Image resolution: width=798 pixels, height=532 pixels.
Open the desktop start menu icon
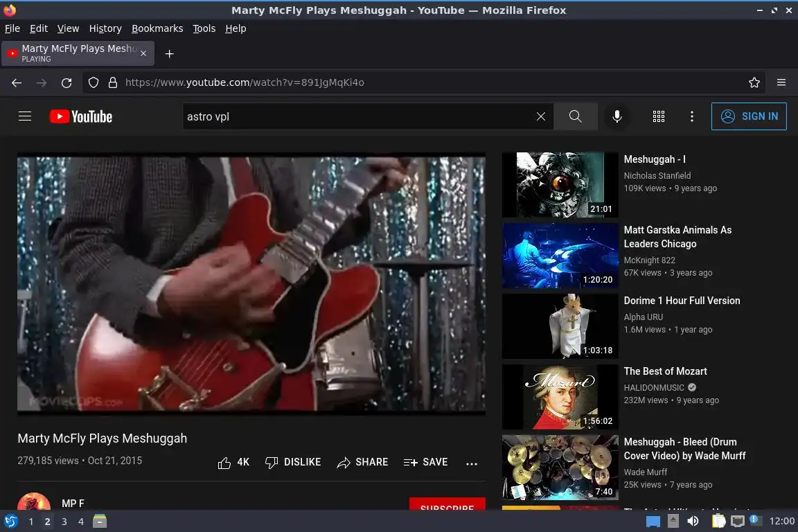10,522
